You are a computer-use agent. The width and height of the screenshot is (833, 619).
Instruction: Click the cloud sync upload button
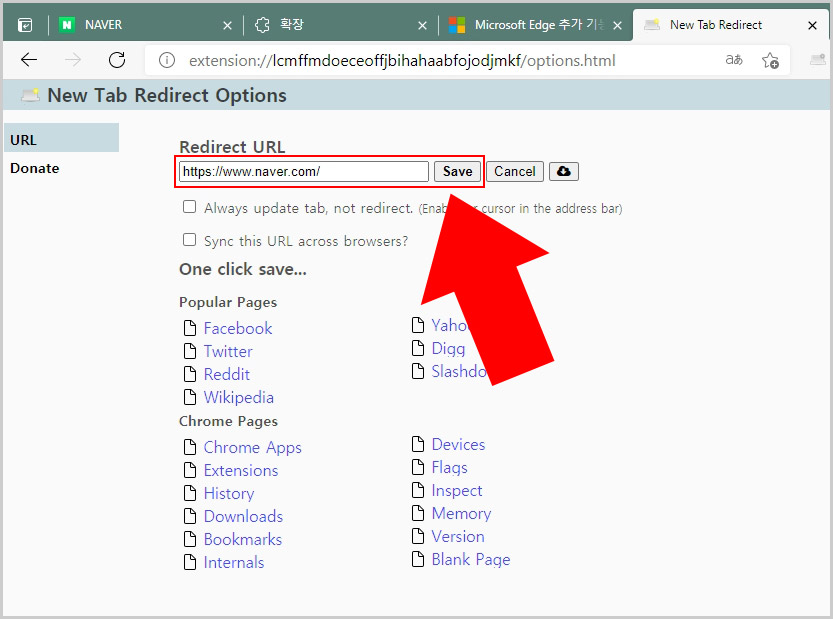point(564,172)
